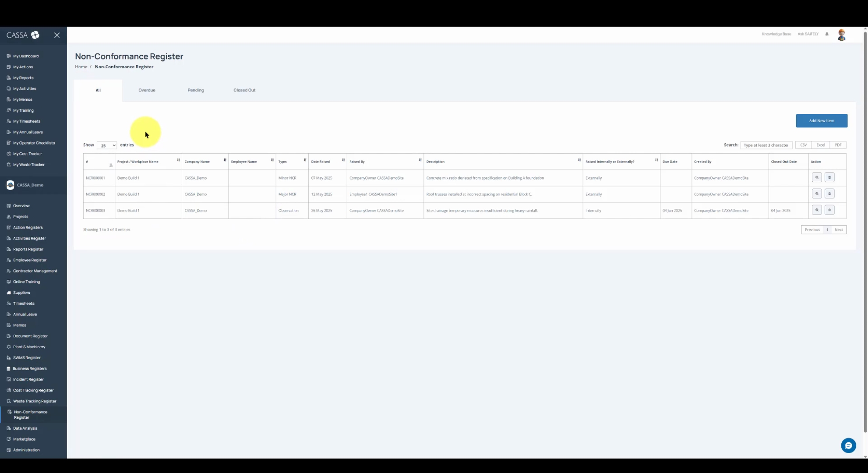Click the Add New Item button
Image resolution: width=868 pixels, height=473 pixels.
pyautogui.click(x=821, y=121)
